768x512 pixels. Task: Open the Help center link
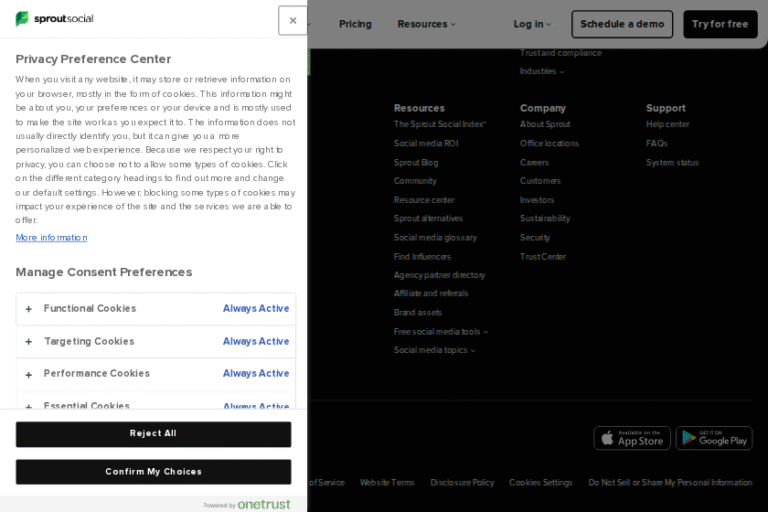(x=667, y=125)
